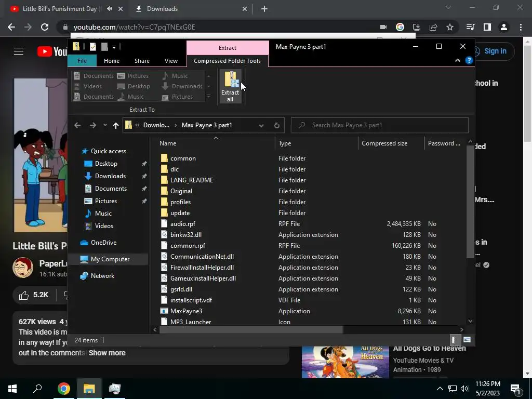The width and height of the screenshot is (532, 399).
Task: Open File Explorer from taskbar
Action: 89,389
